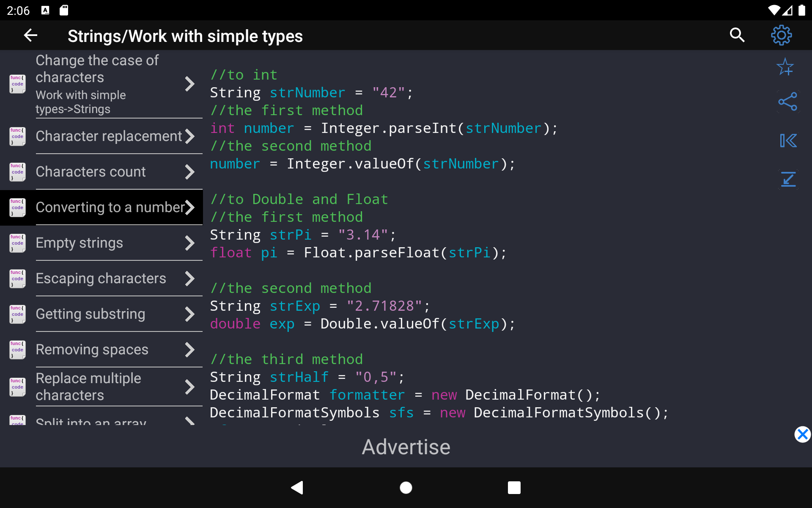The image size is (812, 508).
Task: Tap the back arrow in the header
Action: pyautogui.click(x=30, y=36)
